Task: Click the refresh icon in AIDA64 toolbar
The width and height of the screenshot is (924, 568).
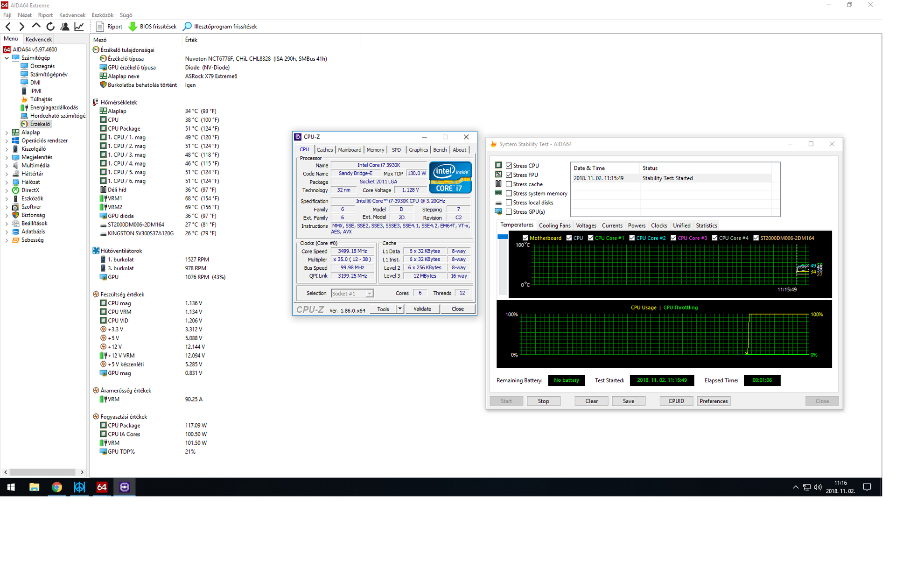Action: 50,27
